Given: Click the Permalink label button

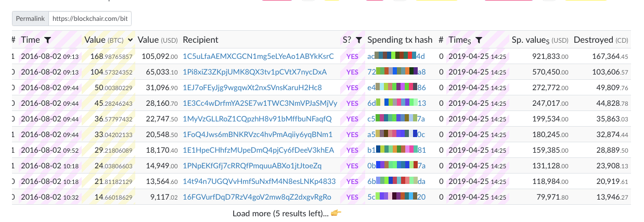Looking at the screenshot, I should click(x=31, y=19).
